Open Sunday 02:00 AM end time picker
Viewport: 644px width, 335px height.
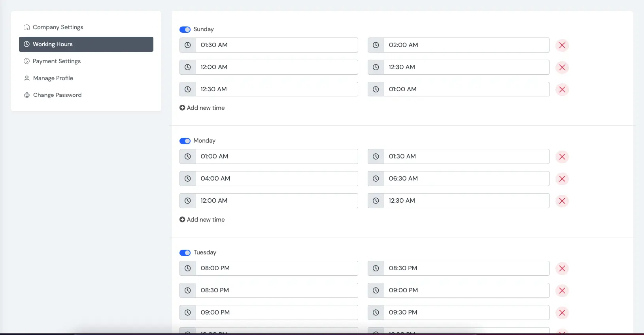466,45
